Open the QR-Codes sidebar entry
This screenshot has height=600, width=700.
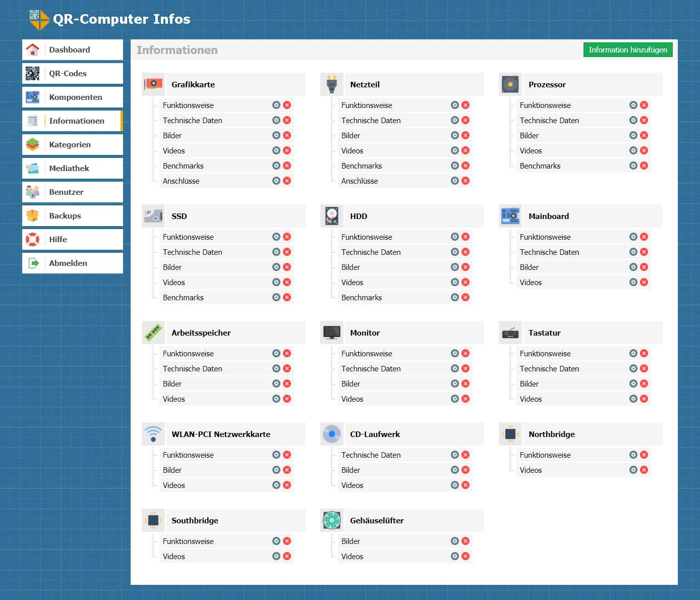[x=73, y=73]
